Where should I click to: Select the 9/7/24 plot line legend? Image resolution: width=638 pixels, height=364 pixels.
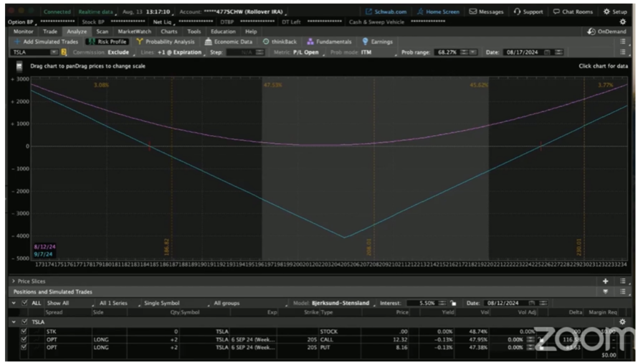pos(43,254)
